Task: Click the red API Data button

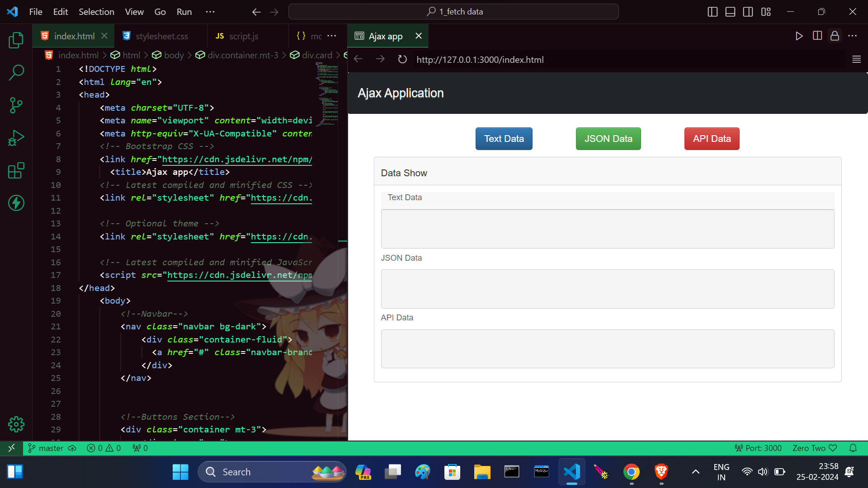Action: [x=712, y=139]
